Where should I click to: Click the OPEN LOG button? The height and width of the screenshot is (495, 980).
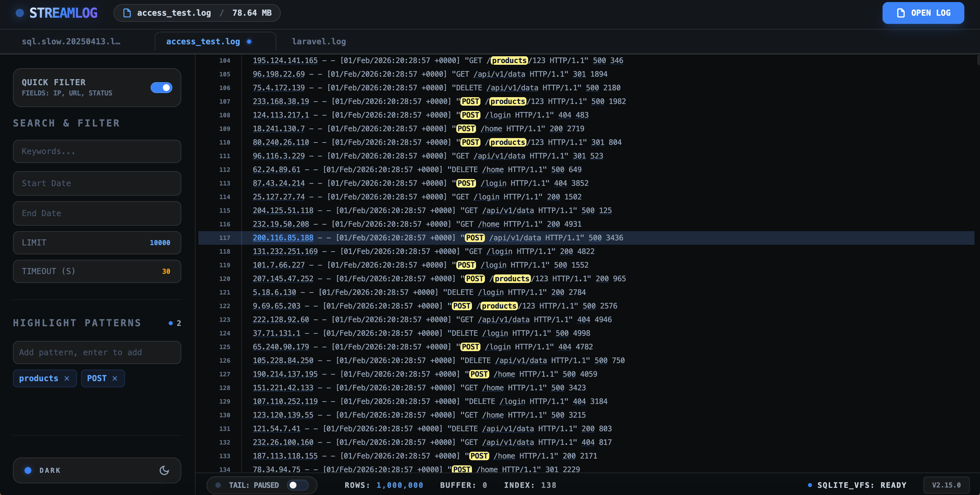(x=923, y=13)
